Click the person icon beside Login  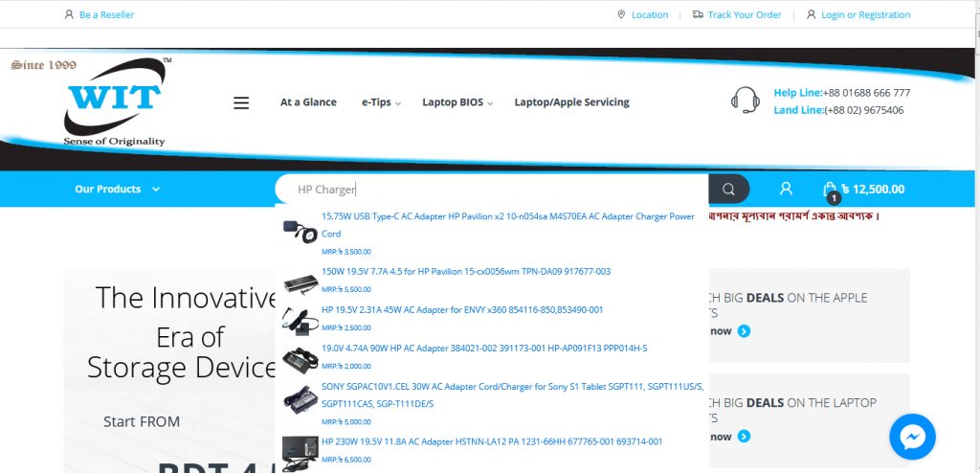812,14
